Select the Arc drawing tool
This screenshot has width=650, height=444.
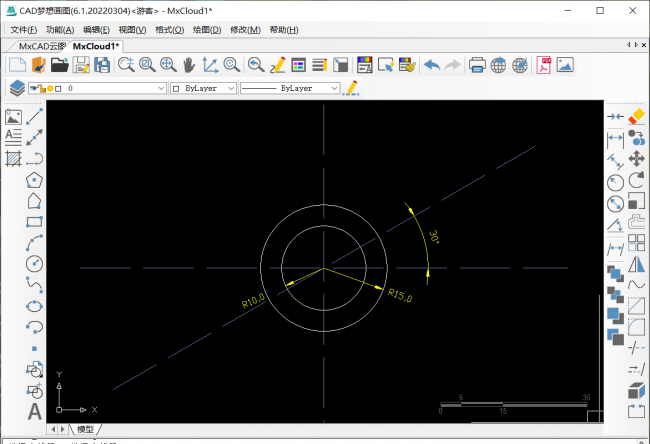34,243
